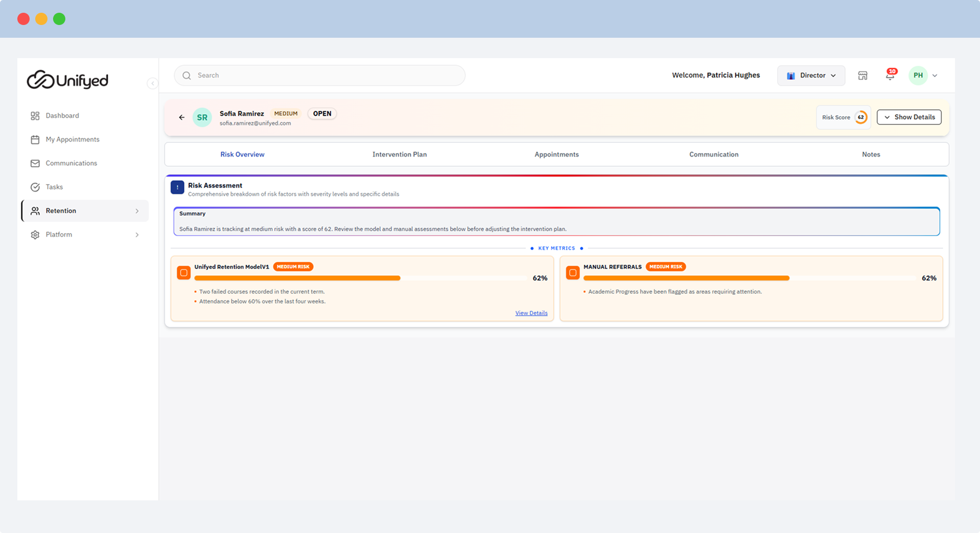Expand Show Details
980x533 pixels.
point(909,117)
